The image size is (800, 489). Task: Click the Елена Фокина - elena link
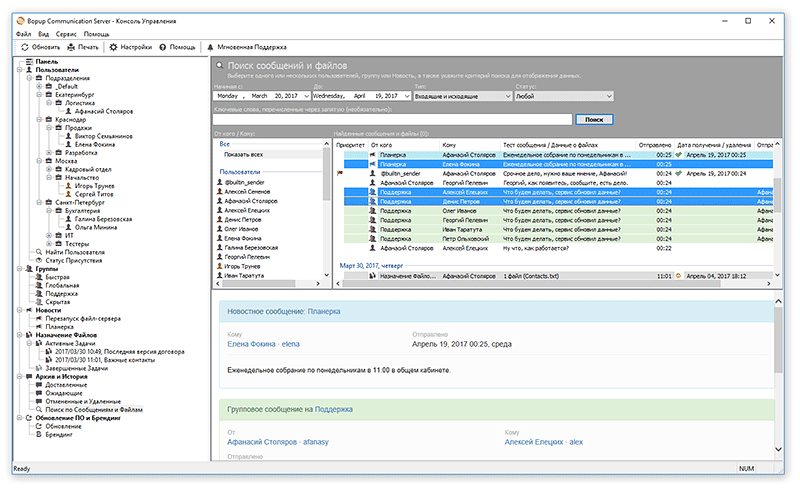[x=265, y=346]
